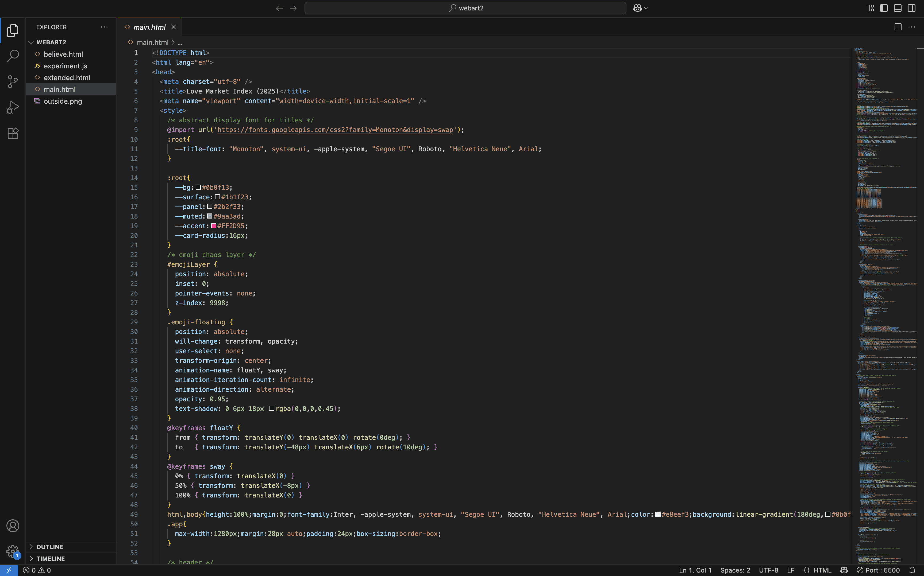Click the #FF2D95 accent color swatch
Screen dimensions: 924x576
(x=214, y=226)
